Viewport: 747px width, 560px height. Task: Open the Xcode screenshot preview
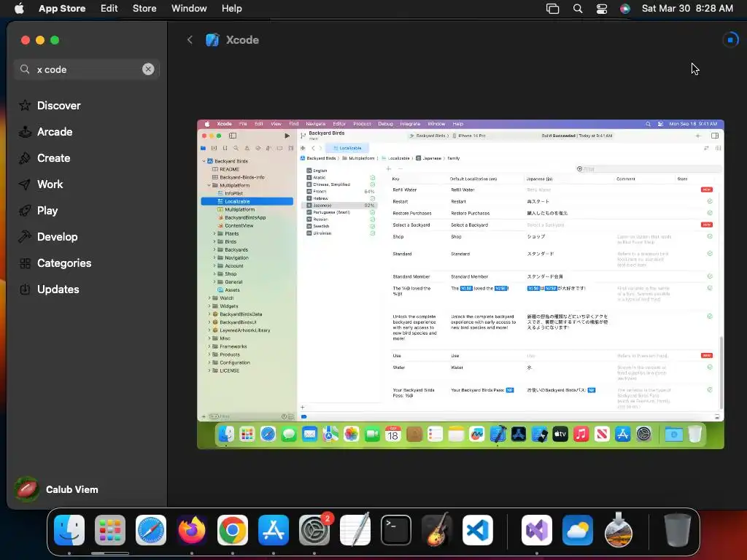tap(460, 284)
